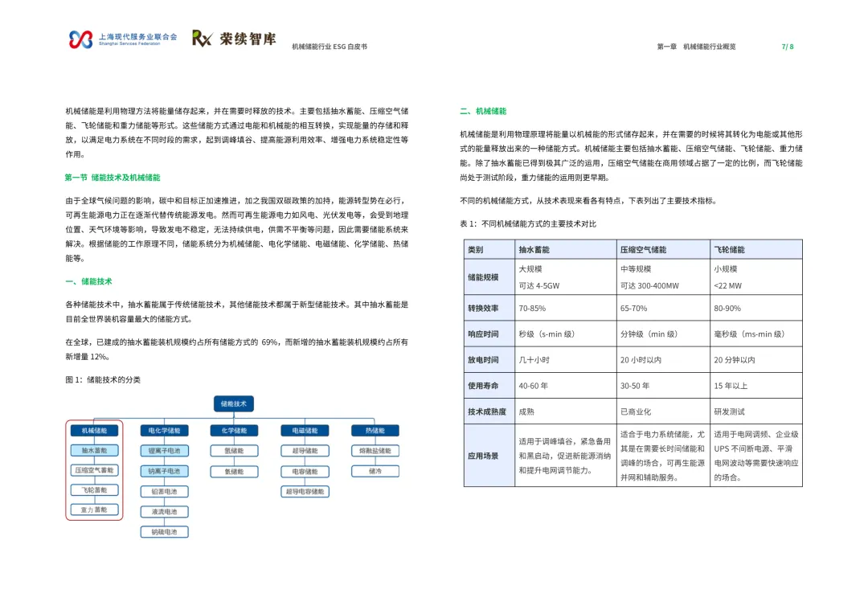
Task: Click the root node 储能技术 in the diagram
Action: tap(234, 403)
